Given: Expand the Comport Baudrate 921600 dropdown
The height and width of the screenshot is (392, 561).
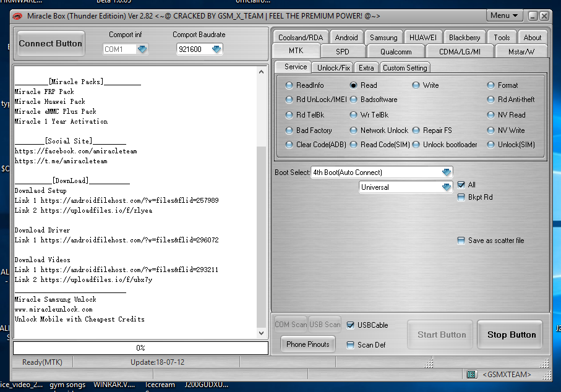Looking at the screenshot, I should click(x=216, y=49).
